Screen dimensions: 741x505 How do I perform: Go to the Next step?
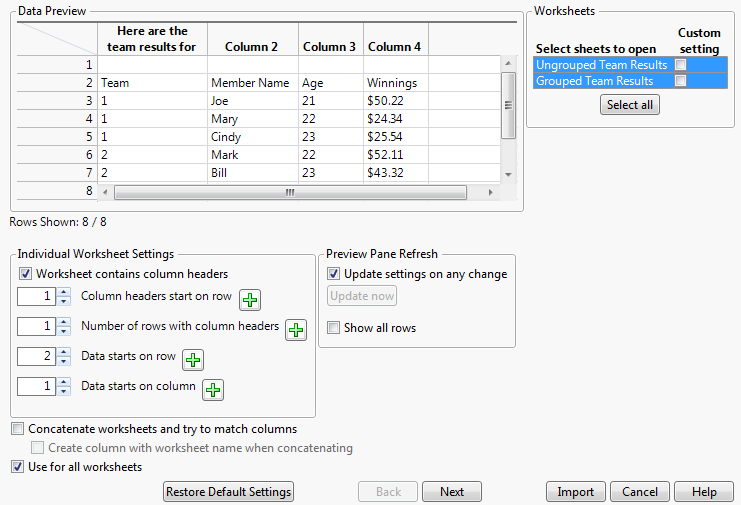coord(452,492)
